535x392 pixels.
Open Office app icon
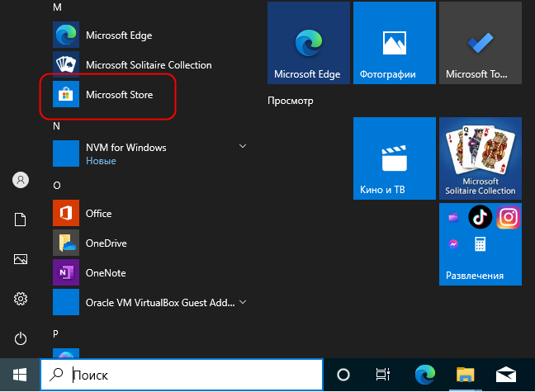click(x=66, y=213)
